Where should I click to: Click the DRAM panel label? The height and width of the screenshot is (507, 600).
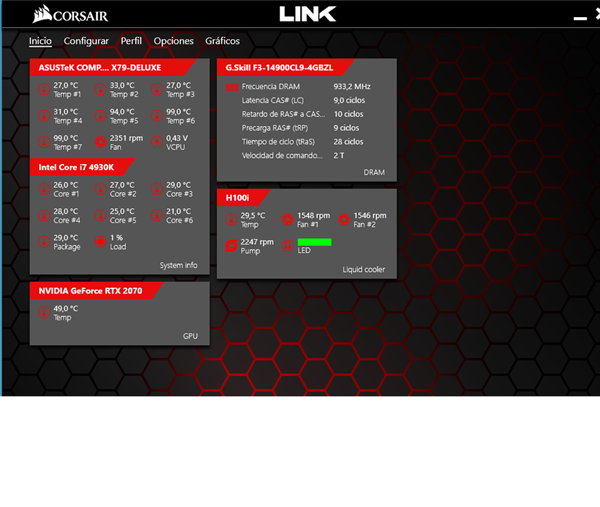click(x=374, y=173)
